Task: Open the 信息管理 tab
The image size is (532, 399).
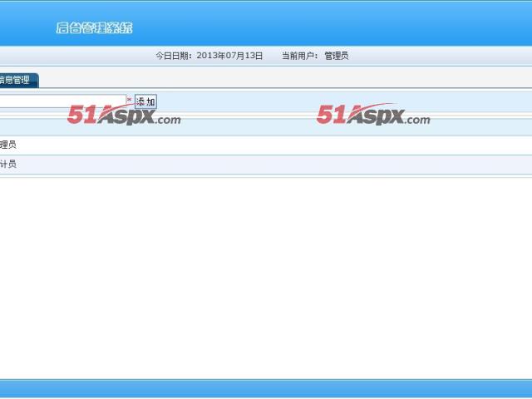Action: click(x=18, y=80)
